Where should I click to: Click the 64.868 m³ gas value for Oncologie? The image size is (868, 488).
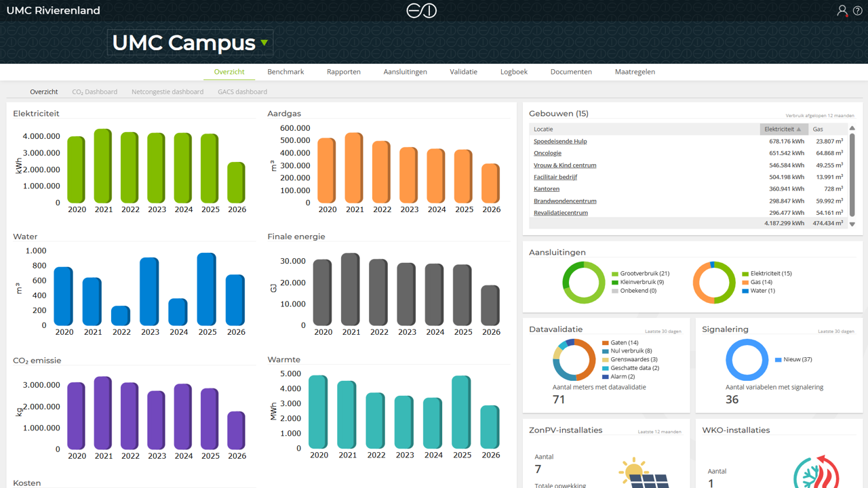[x=829, y=153]
